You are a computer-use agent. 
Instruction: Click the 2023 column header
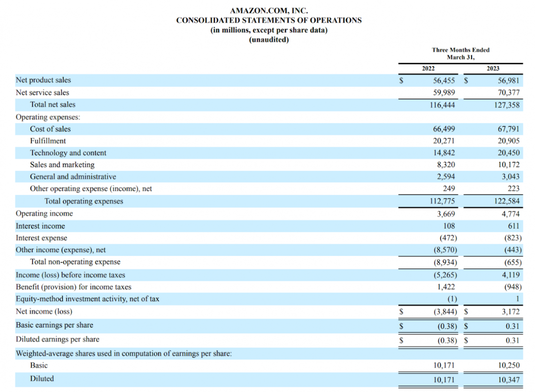click(493, 68)
